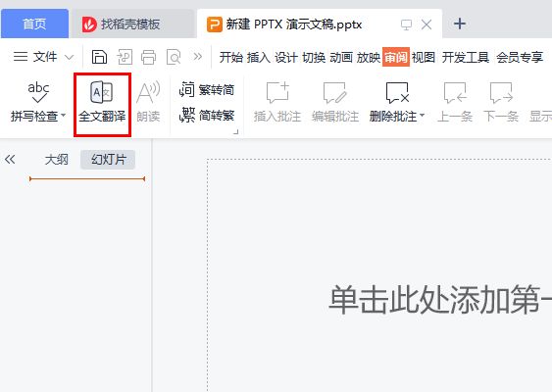Click the Print icon

tap(149, 57)
